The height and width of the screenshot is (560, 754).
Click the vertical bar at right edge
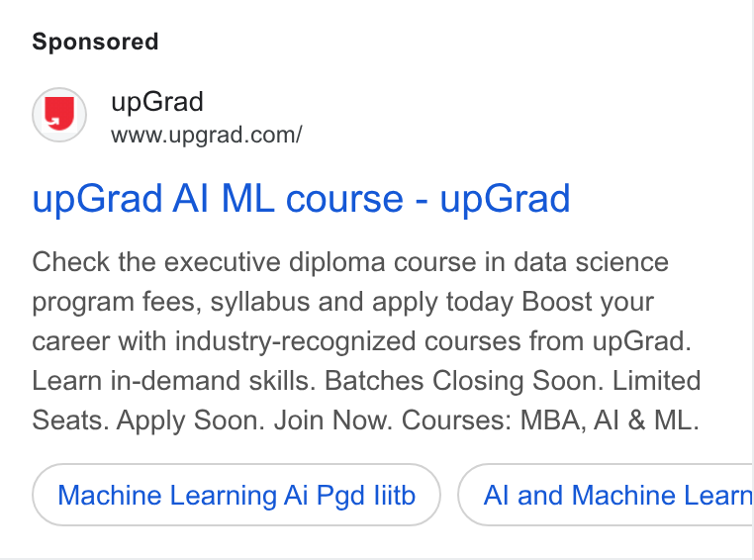(x=753, y=280)
